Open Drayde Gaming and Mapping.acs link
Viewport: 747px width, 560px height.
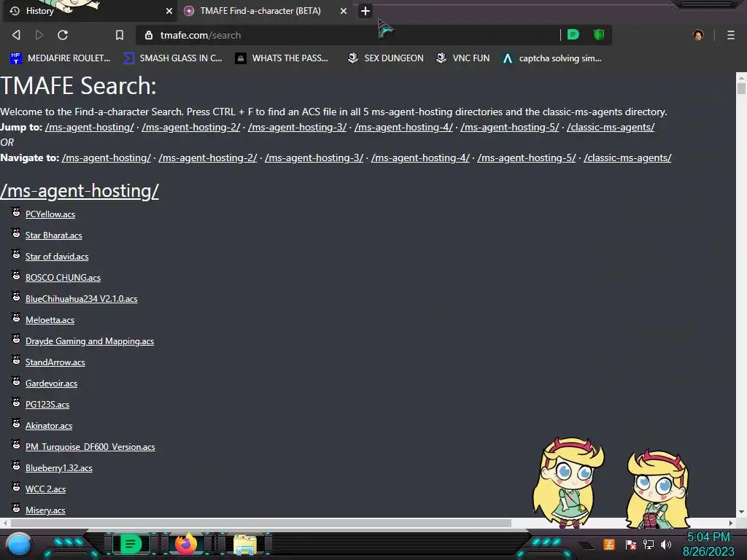(90, 341)
